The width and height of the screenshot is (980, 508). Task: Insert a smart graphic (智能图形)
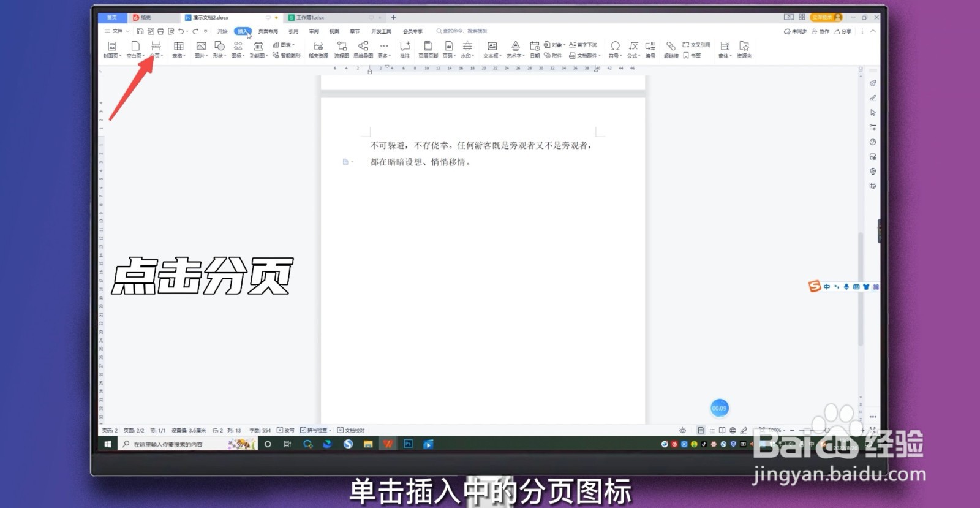287,55
